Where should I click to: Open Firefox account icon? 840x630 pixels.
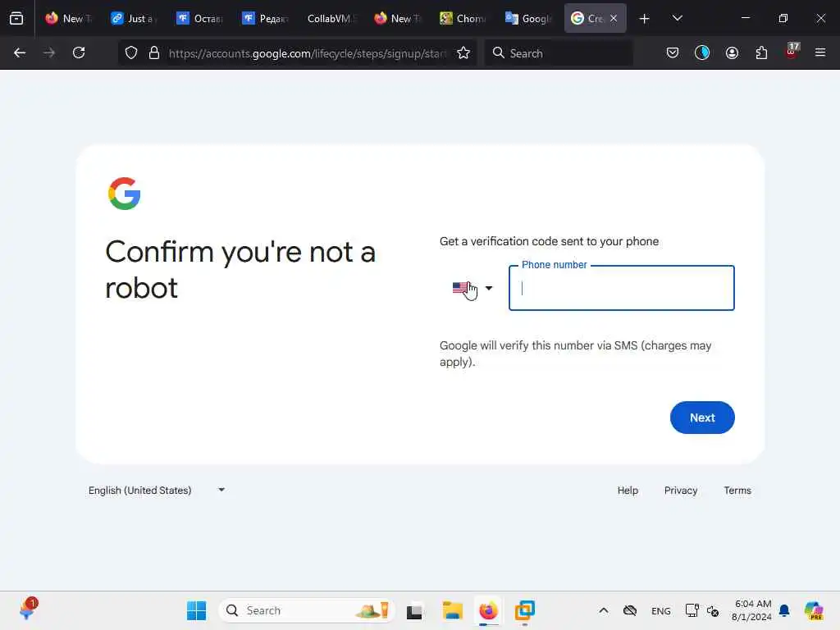coord(732,53)
